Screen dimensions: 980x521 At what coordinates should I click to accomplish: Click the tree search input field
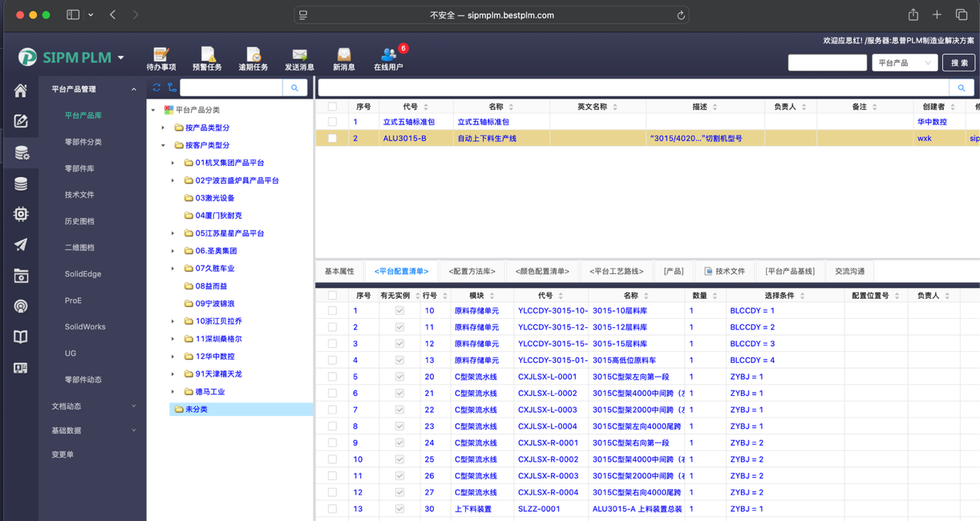(x=231, y=88)
